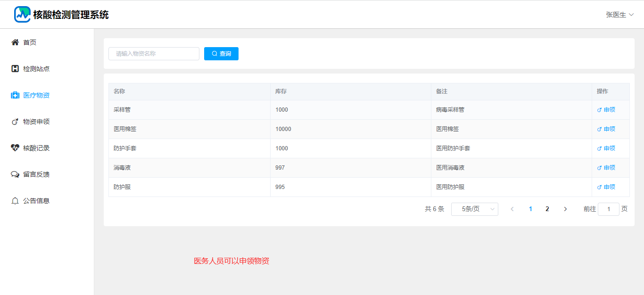The width and height of the screenshot is (644, 295).
Task: Click the nucleic acid system logo icon
Action: (22, 15)
